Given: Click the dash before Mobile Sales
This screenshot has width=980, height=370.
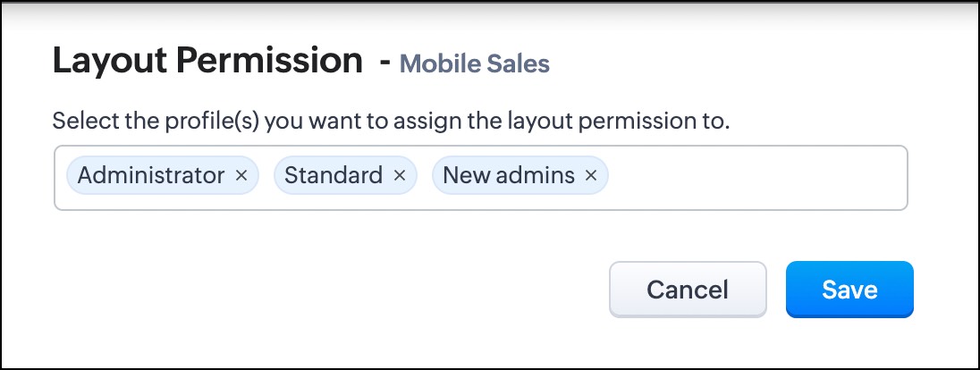Looking at the screenshot, I should 385,63.
